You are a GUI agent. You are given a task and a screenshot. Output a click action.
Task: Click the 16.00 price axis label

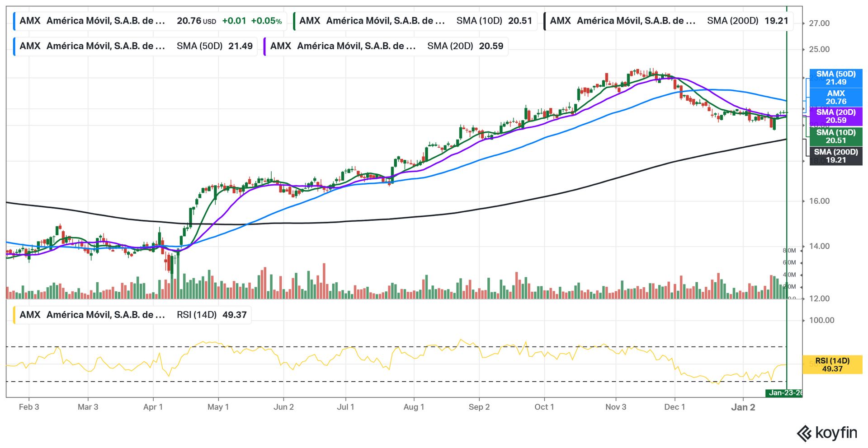(x=819, y=201)
